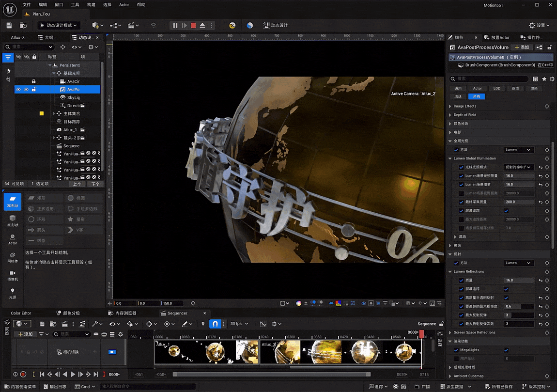Screen dimensions: 557x392
Task: Select the 3D形状 tool category
Action: 13,220
